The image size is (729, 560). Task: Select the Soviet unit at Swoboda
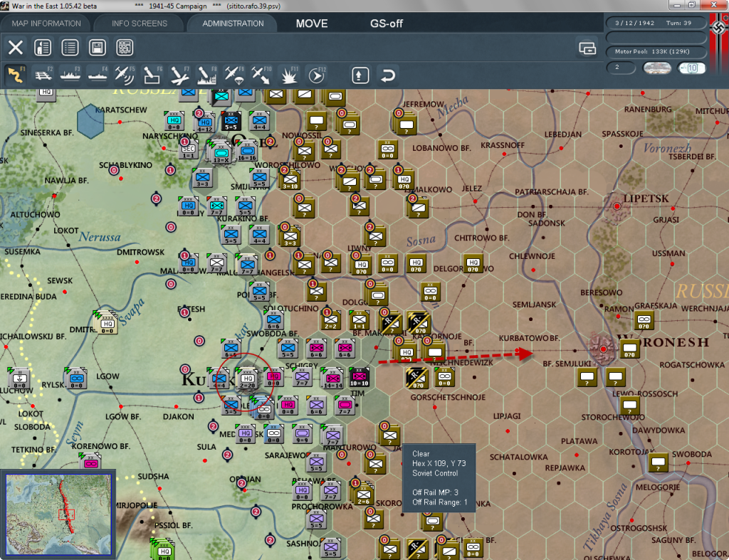(x=659, y=463)
